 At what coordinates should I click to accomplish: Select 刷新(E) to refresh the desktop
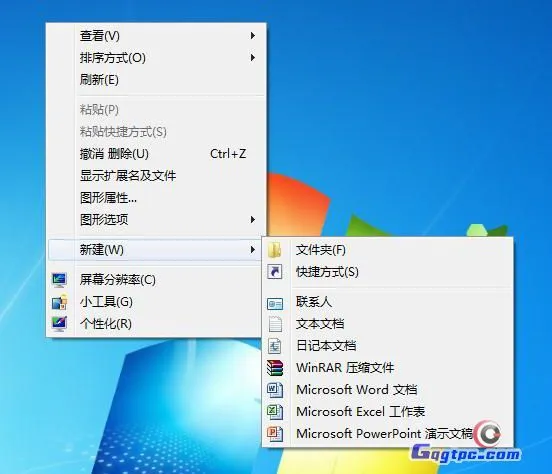[156, 80]
